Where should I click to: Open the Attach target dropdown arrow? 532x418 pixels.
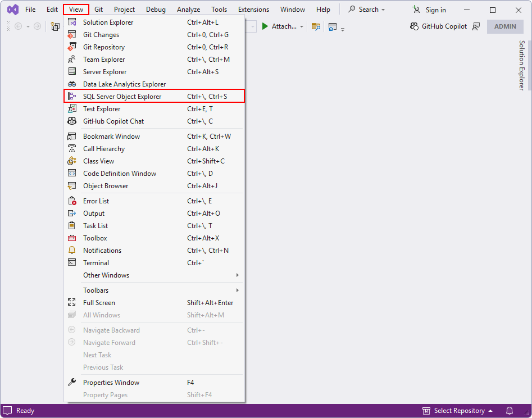pos(302,26)
